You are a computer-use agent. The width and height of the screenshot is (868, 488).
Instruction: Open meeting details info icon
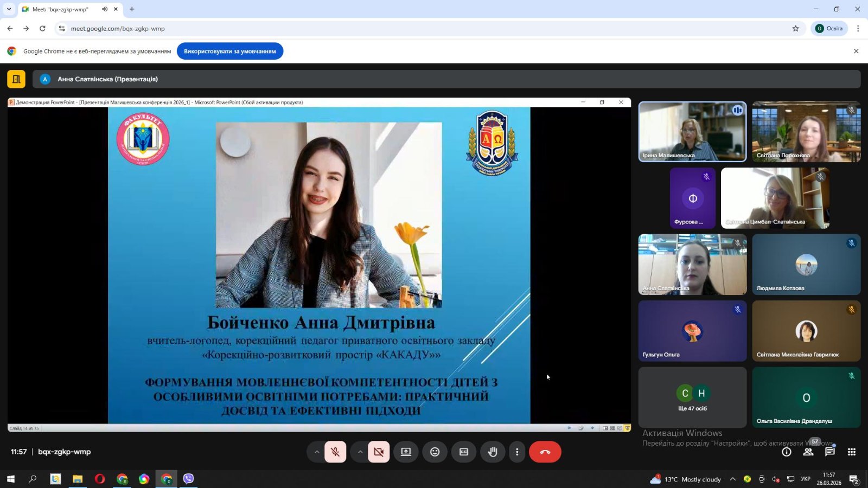tap(786, 452)
